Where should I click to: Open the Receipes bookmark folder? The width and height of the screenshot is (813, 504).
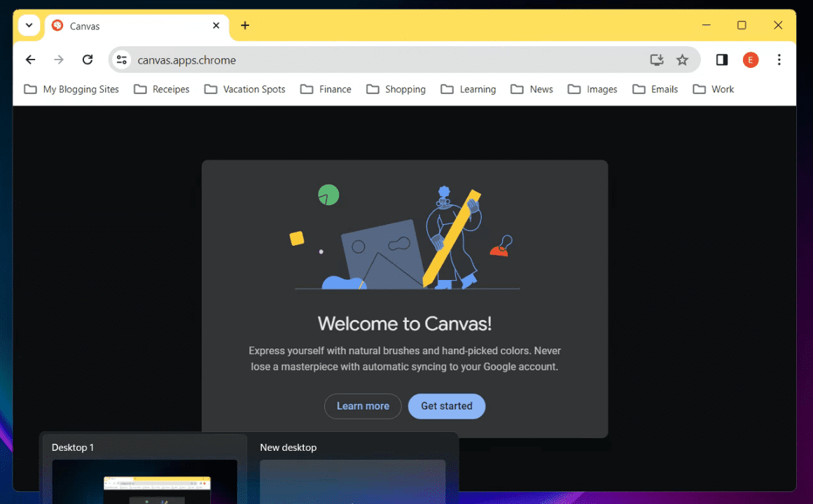162,89
